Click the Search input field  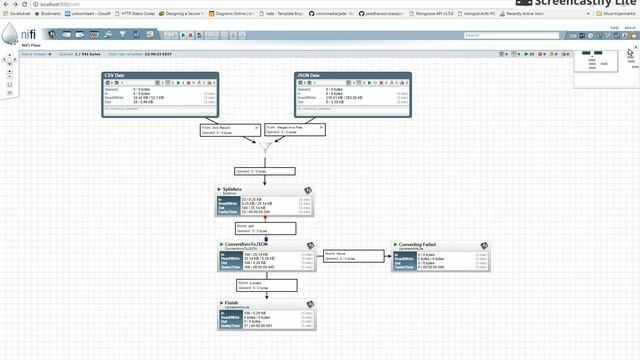511,36
